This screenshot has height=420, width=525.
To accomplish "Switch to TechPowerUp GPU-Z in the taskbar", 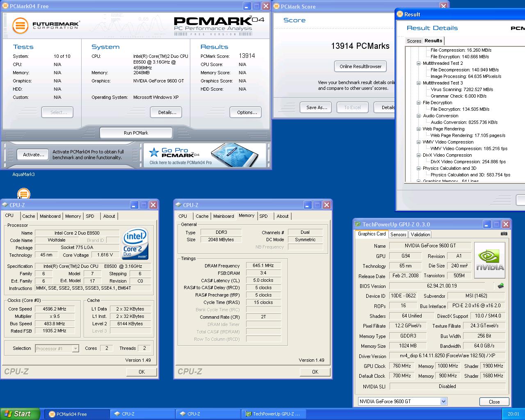I will click(x=274, y=414).
